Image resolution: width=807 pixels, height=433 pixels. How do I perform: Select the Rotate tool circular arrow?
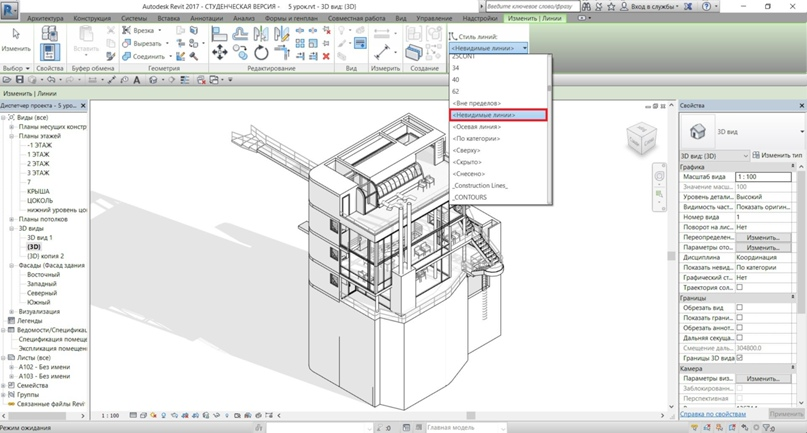point(261,53)
